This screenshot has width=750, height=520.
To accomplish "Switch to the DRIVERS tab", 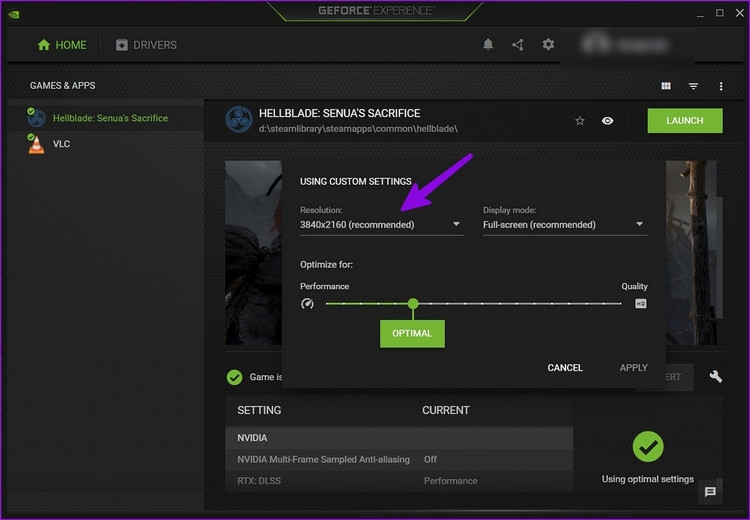I will (146, 45).
